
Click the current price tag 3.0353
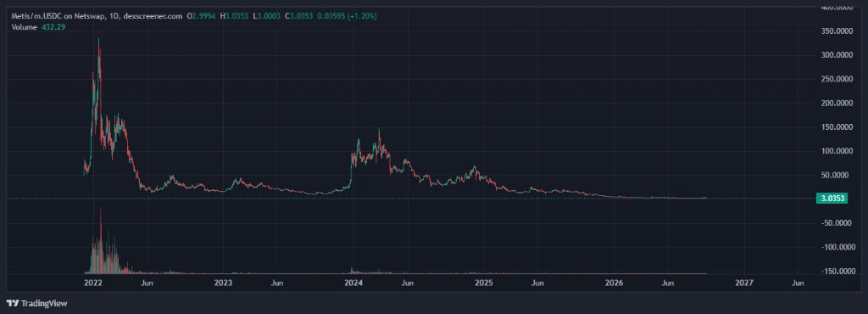click(x=832, y=199)
